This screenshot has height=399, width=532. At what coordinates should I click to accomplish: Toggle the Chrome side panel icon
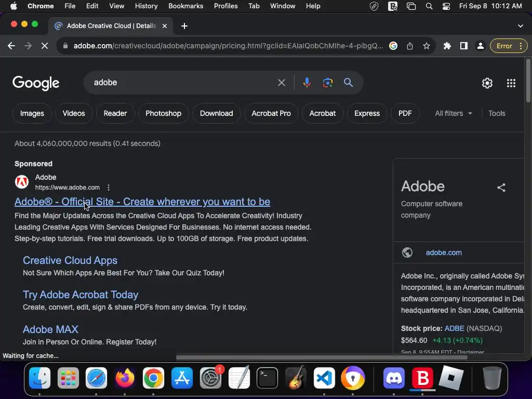(x=463, y=46)
